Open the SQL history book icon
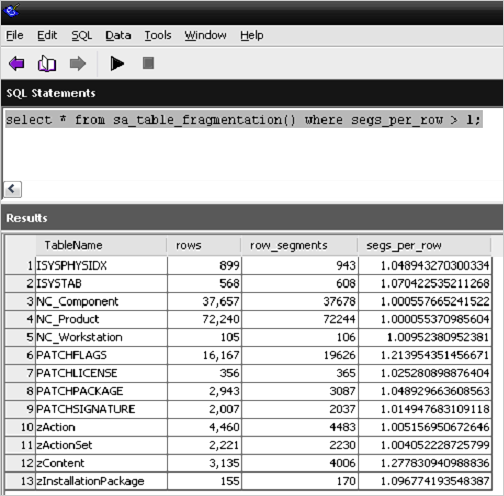The width and height of the screenshot is (504, 496). point(47,63)
